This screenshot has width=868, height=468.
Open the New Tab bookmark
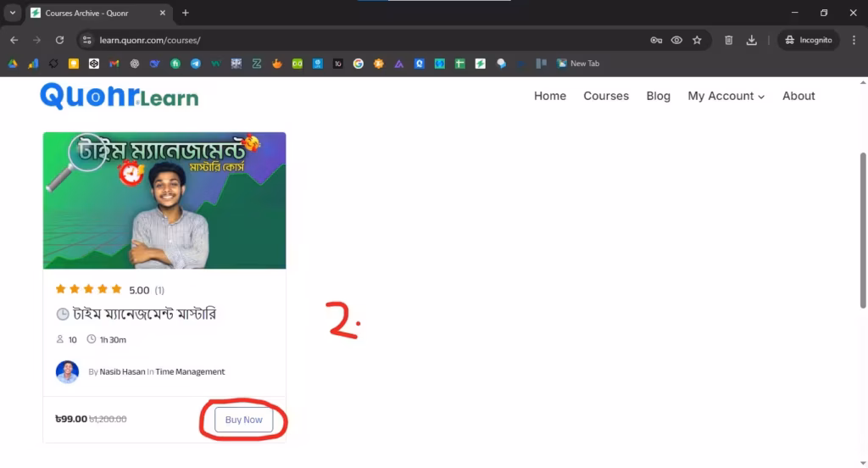coord(578,64)
